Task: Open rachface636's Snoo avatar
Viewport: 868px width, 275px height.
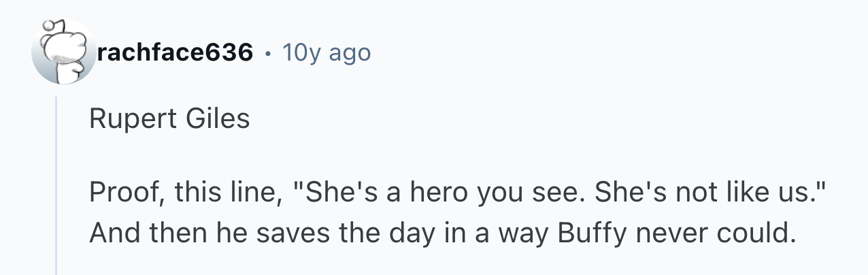Action: tap(65, 52)
